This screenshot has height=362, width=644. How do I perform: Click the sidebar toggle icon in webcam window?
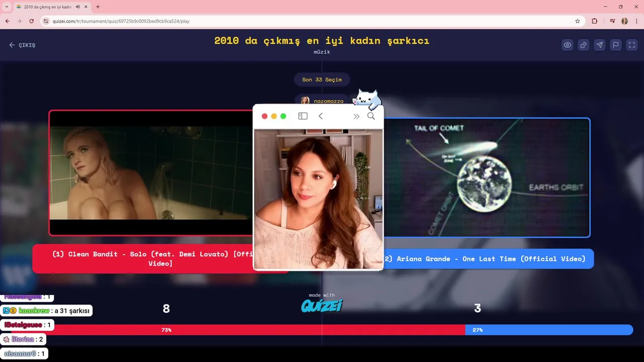pyautogui.click(x=303, y=116)
